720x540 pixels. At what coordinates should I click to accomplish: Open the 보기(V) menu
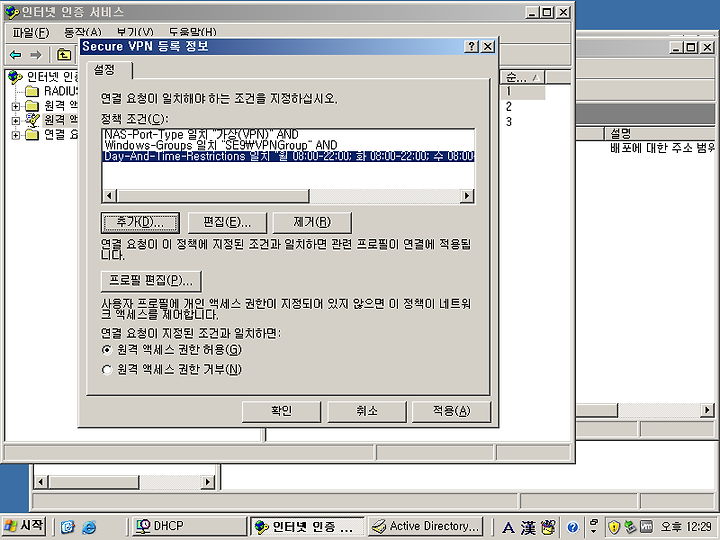point(135,33)
